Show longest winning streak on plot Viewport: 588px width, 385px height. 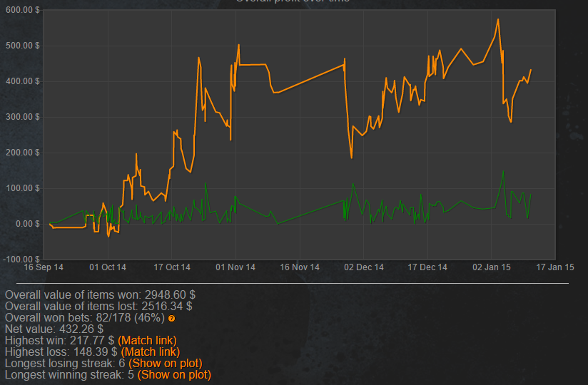(174, 374)
